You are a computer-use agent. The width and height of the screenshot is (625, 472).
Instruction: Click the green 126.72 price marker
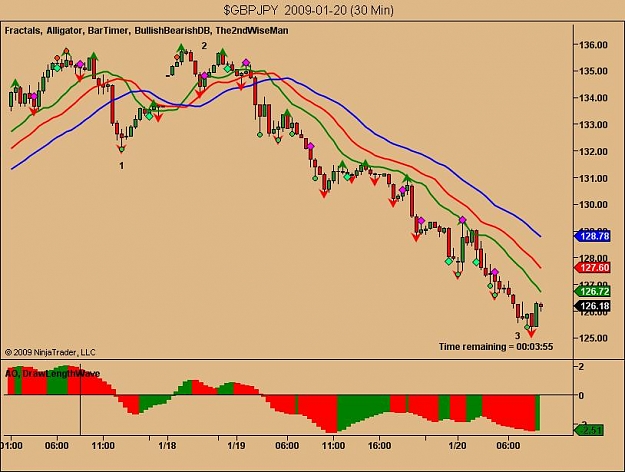pos(592,291)
